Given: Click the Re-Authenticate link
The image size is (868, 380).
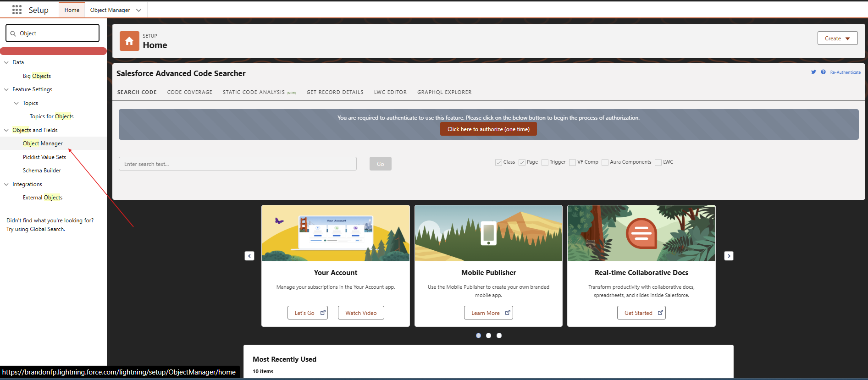Looking at the screenshot, I should pyautogui.click(x=845, y=72).
